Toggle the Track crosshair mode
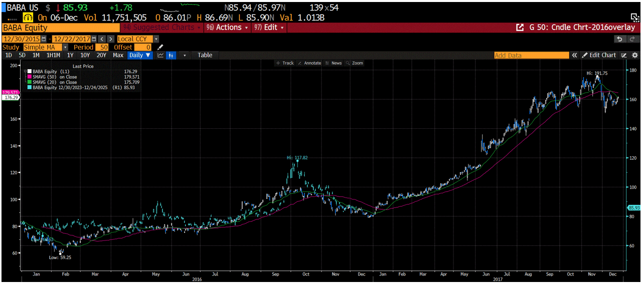Screen dimensions: 644x285 (x=285, y=63)
